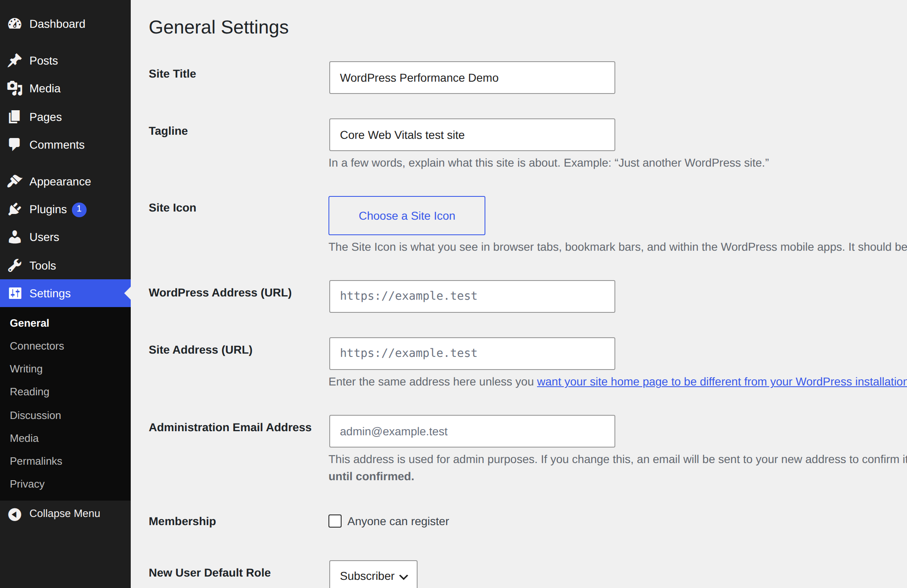Image resolution: width=907 pixels, height=588 pixels.
Task: Go to Reading settings submenu
Action: [x=29, y=392]
